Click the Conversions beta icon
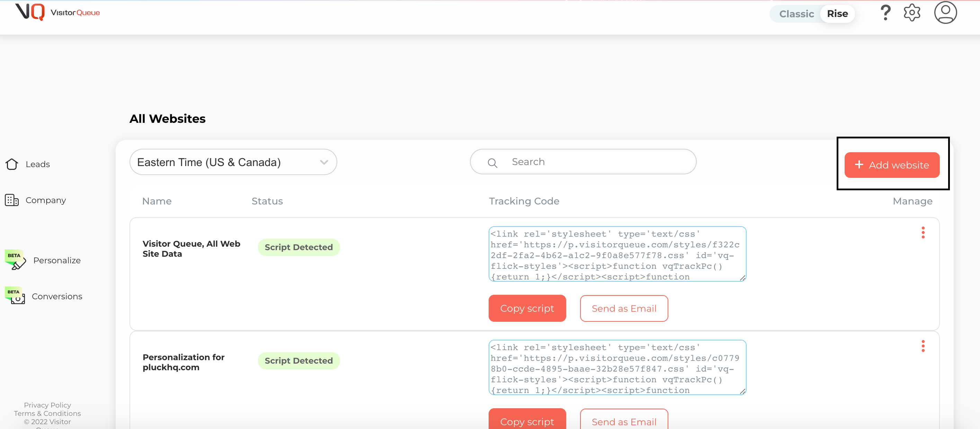 coord(15,295)
